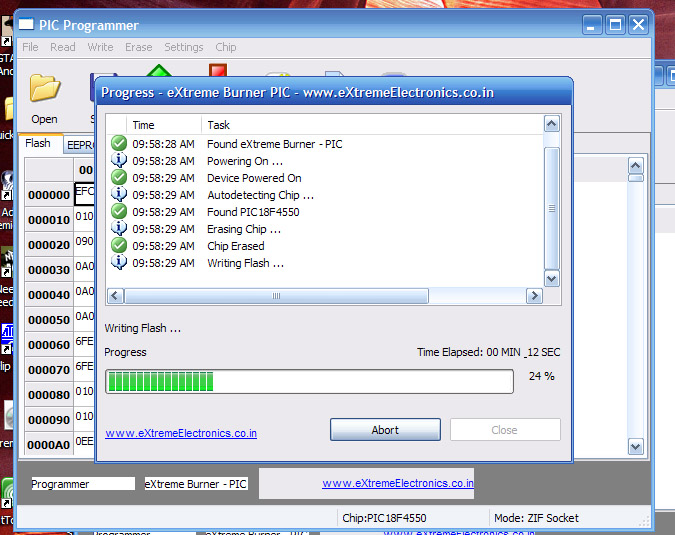Click green check icon beside Chip Erased
Screen dimensions: 675x535
tap(119, 245)
